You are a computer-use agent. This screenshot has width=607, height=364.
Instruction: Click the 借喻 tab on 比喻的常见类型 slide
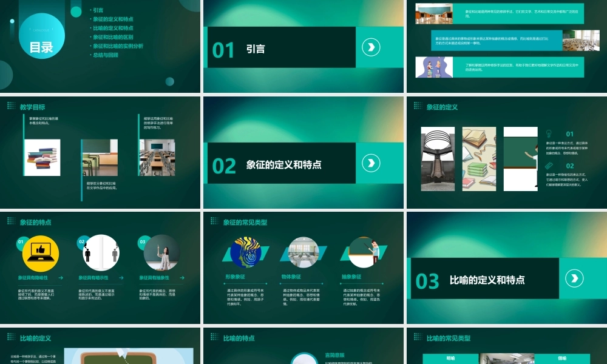[x=562, y=359]
